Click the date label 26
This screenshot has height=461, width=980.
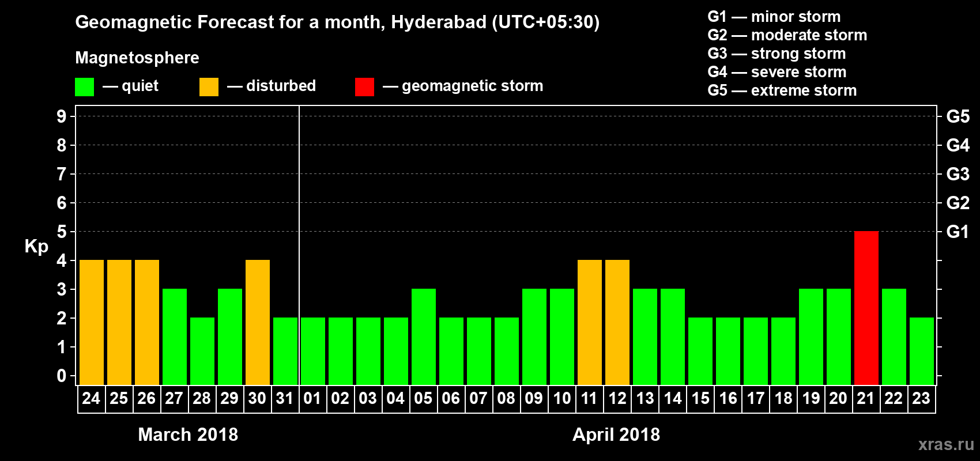tap(146, 398)
